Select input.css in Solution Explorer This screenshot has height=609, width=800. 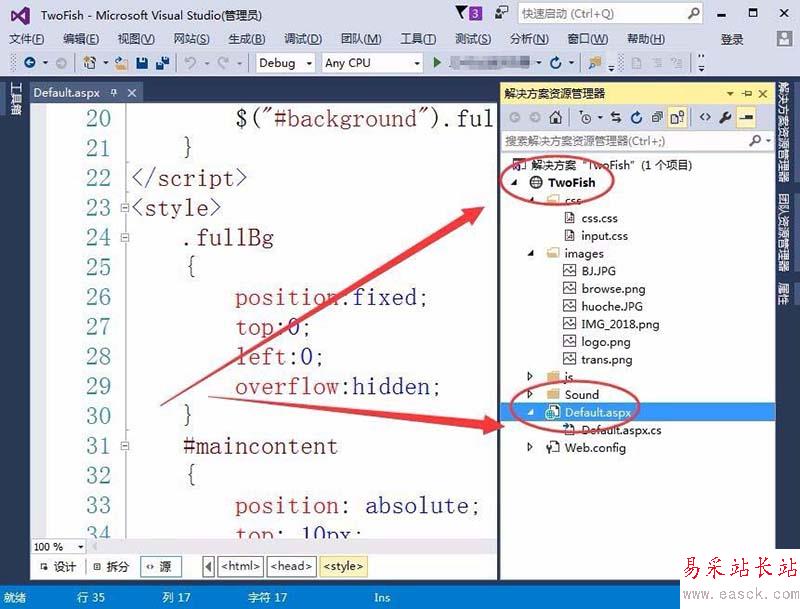pos(605,236)
